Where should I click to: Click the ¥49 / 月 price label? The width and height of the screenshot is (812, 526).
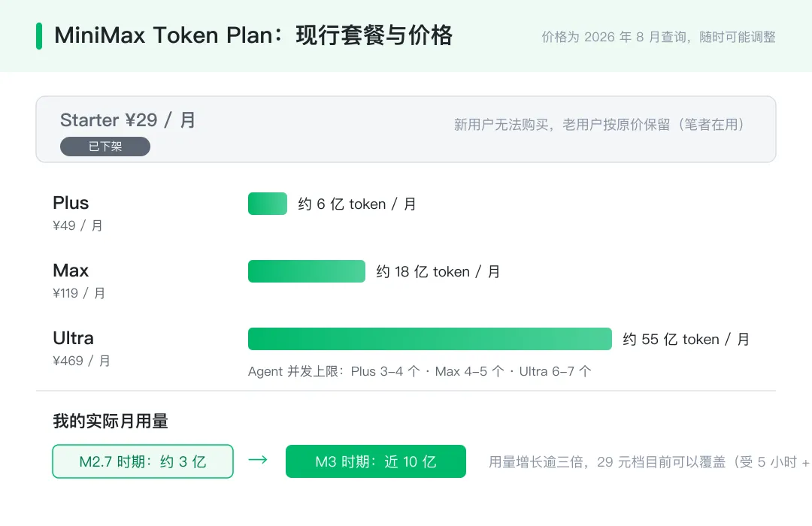pos(77,225)
